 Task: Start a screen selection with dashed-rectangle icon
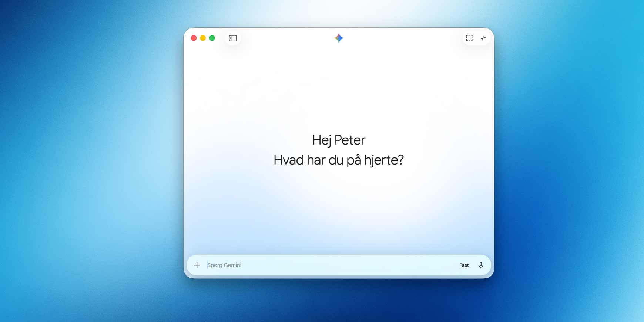(x=469, y=38)
